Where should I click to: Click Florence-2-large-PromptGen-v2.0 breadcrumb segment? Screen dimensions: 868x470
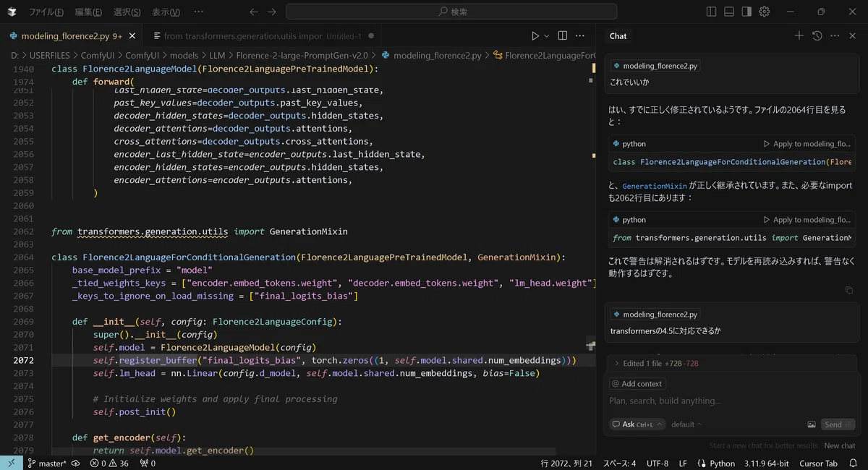[302, 55]
